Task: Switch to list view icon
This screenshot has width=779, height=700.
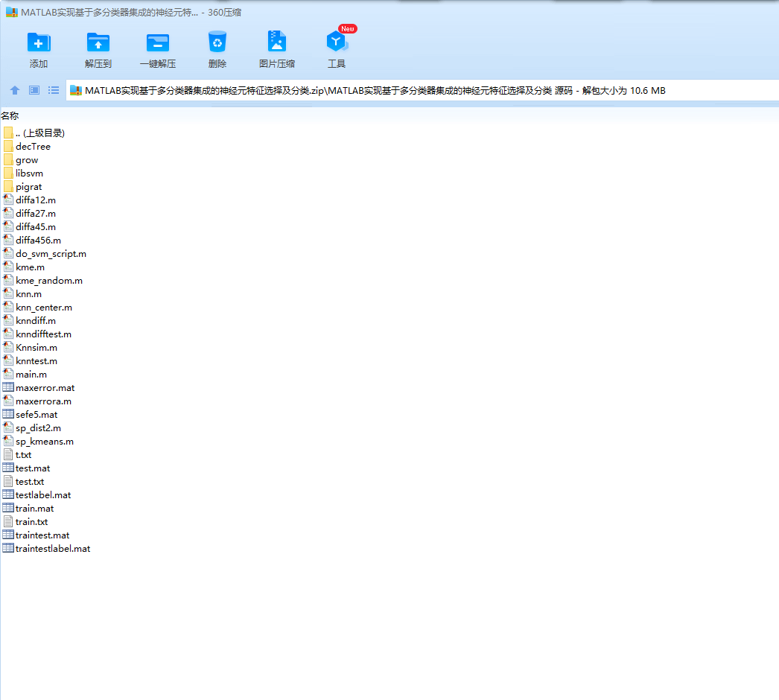Action: tap(54, 90)
